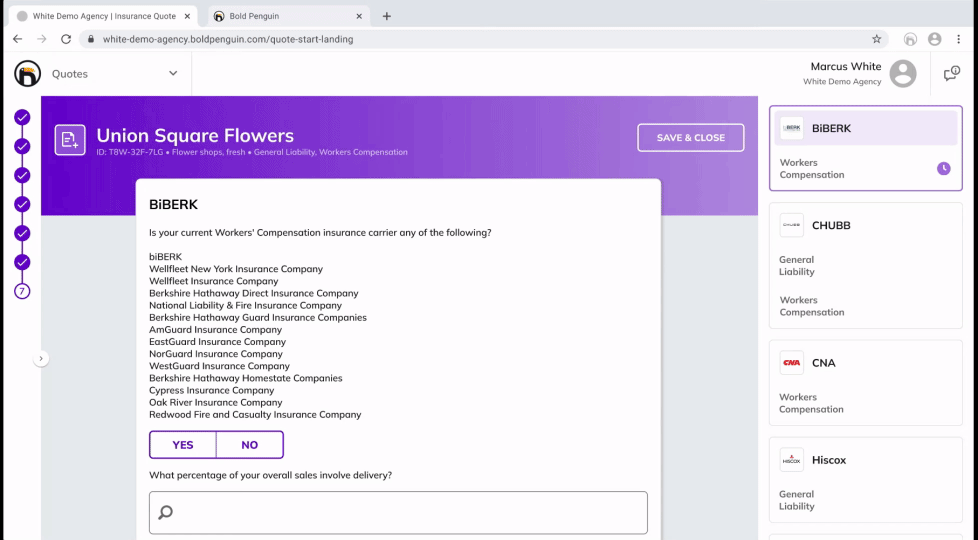This screenshot has width=978, height=540.
Task: Answer NO to the carrier question
Action: coord(249,445)
